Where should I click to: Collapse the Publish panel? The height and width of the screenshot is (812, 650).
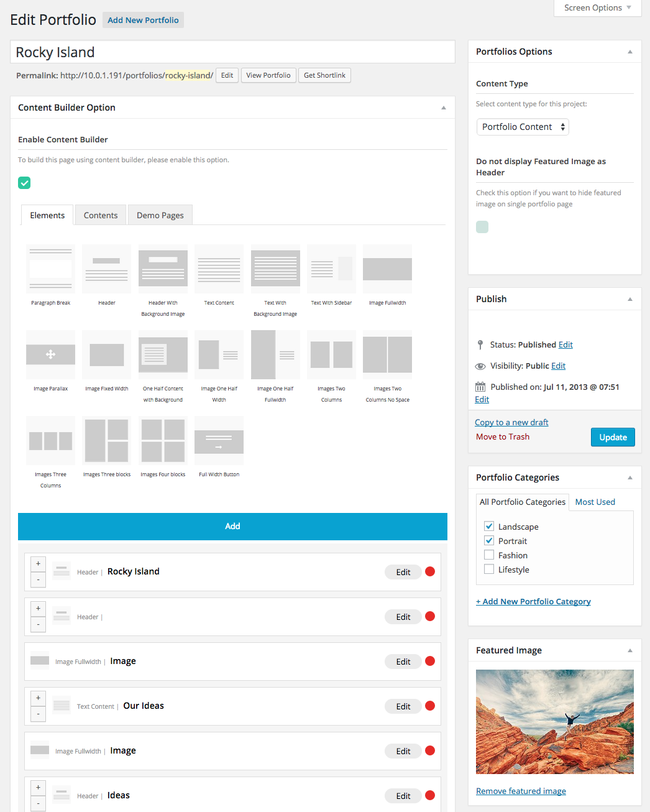point(631,298)
